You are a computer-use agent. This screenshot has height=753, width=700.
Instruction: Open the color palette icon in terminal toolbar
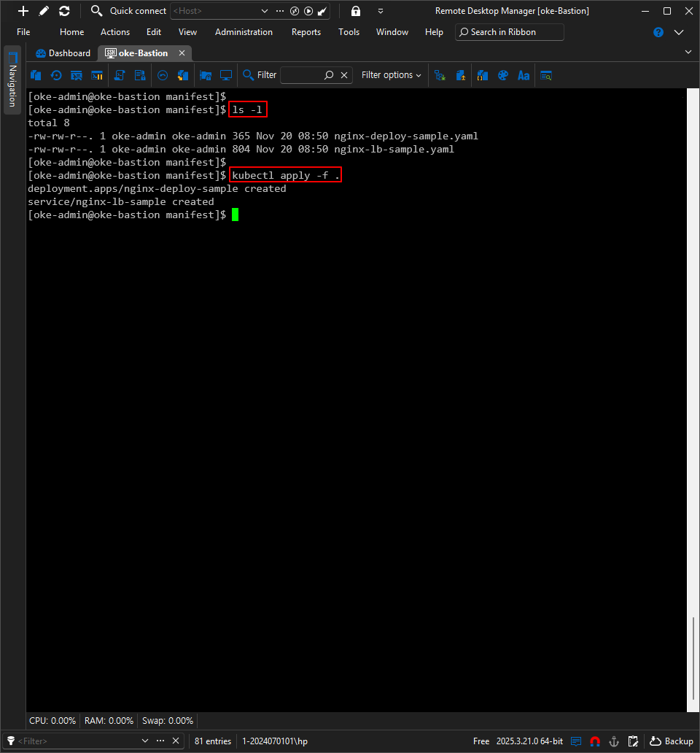pyautogui.click(x=502, y=75)
